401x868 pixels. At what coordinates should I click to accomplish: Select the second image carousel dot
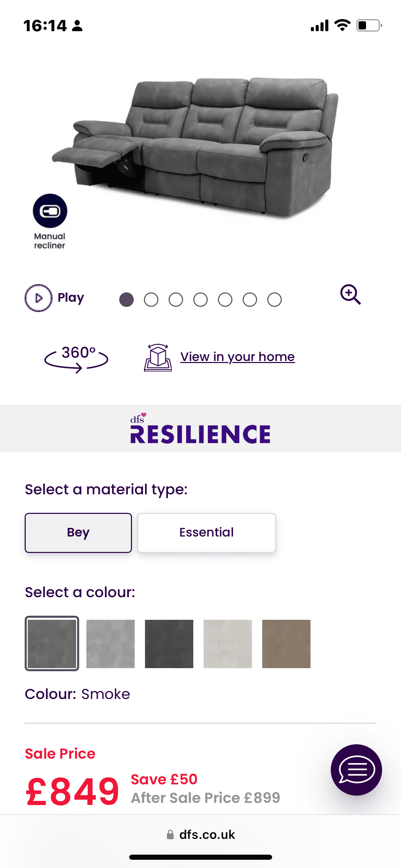click(151, 300)
